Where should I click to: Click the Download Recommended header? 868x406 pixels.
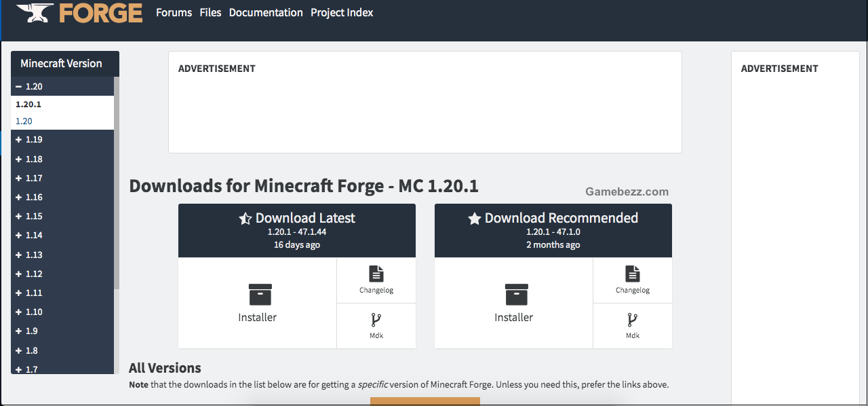(553, 231)
